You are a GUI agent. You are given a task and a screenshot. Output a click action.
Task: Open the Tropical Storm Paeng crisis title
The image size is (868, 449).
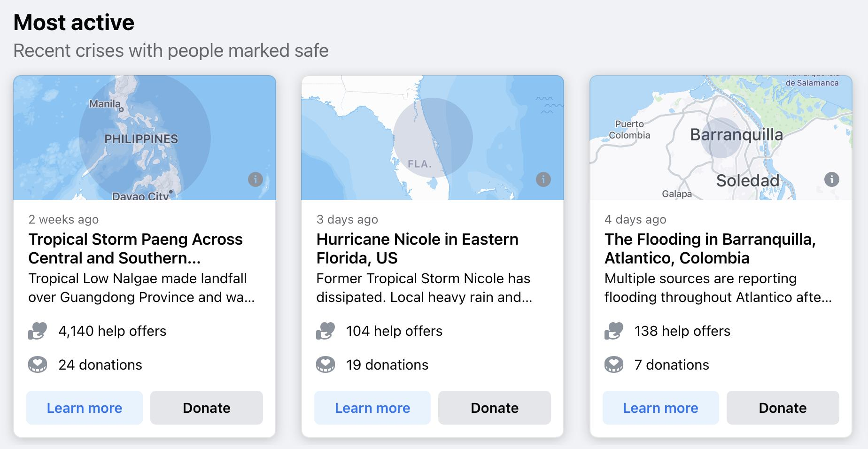(x=135, y=248)
